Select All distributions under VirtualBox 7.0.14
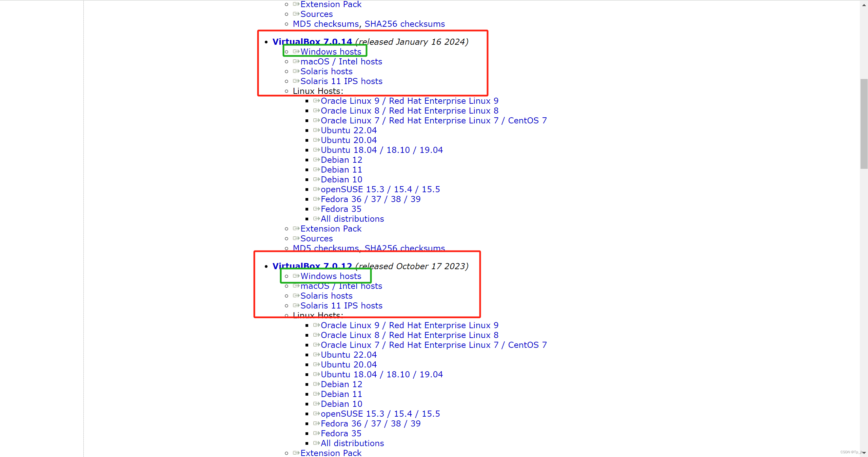Viewport: 868px width, 457px height. pyautogui.click(x=352, y=219)
